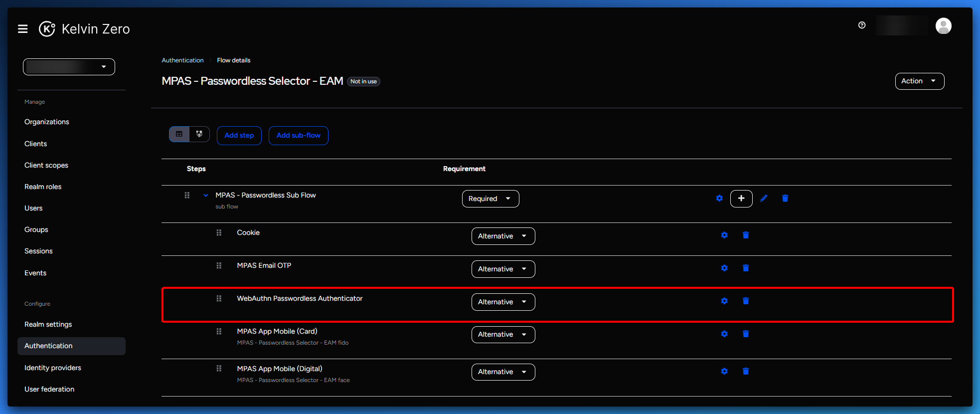Collapse the MPAS - Passwordless Sub Flow chevron
Image resolution: width=980 pixels, height=414 pixels.
coord(205,196)
